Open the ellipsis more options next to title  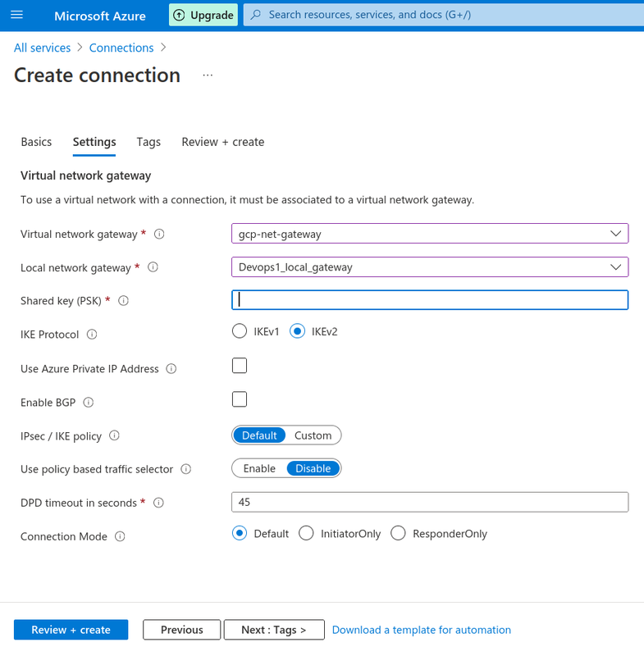pos(208,75)
